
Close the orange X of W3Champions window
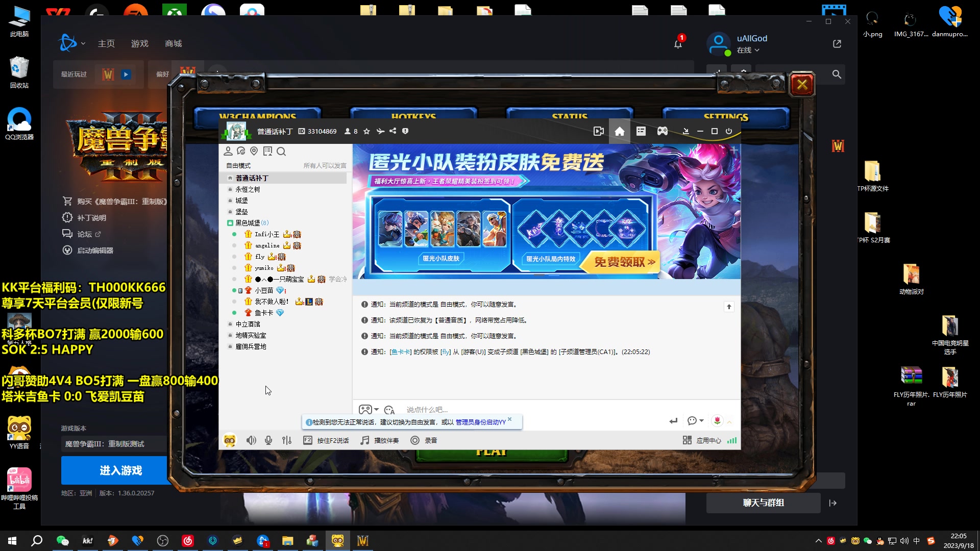click(802, 84)
